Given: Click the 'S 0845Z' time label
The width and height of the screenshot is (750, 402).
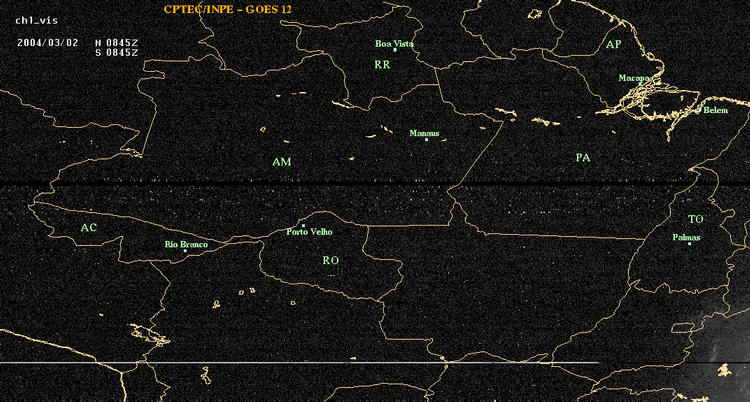Looking at the screenshot, I should 117,52.
